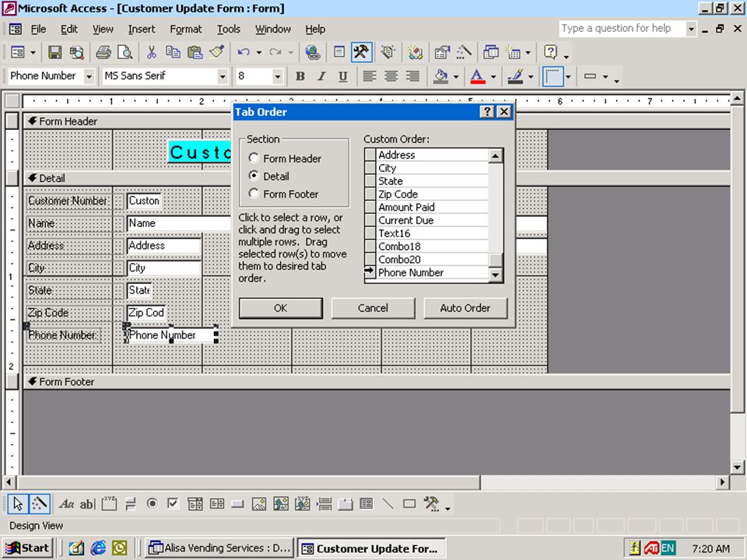Select the Command Button tool in toolbox
Image resolution: width=747 pixels, height=560 pixels.
[237, 504]
